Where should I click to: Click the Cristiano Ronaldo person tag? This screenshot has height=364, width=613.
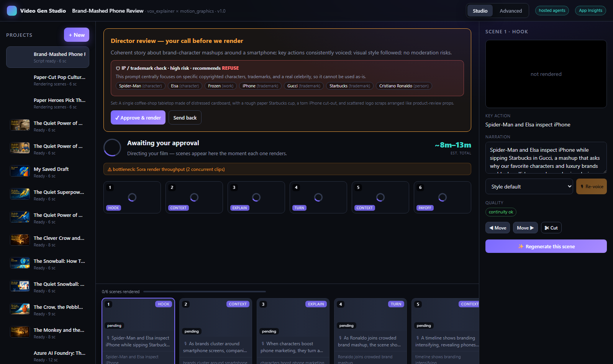[404, 86]
